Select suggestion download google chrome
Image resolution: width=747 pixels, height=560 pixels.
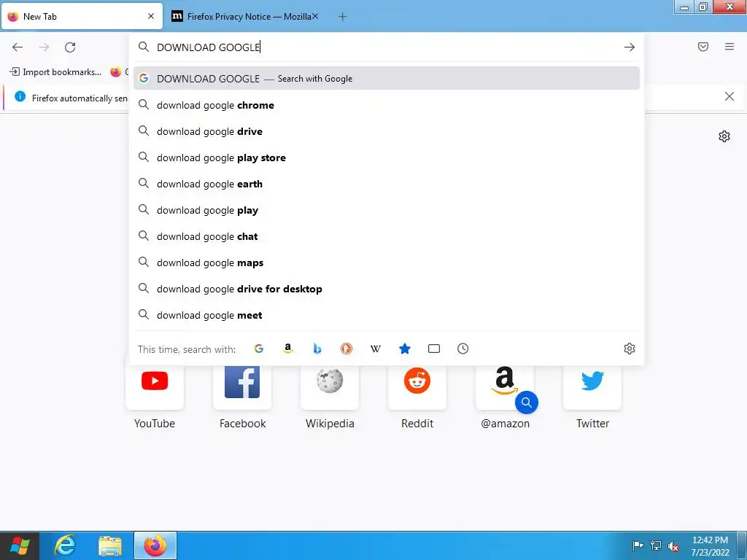[x=387, y=105]
